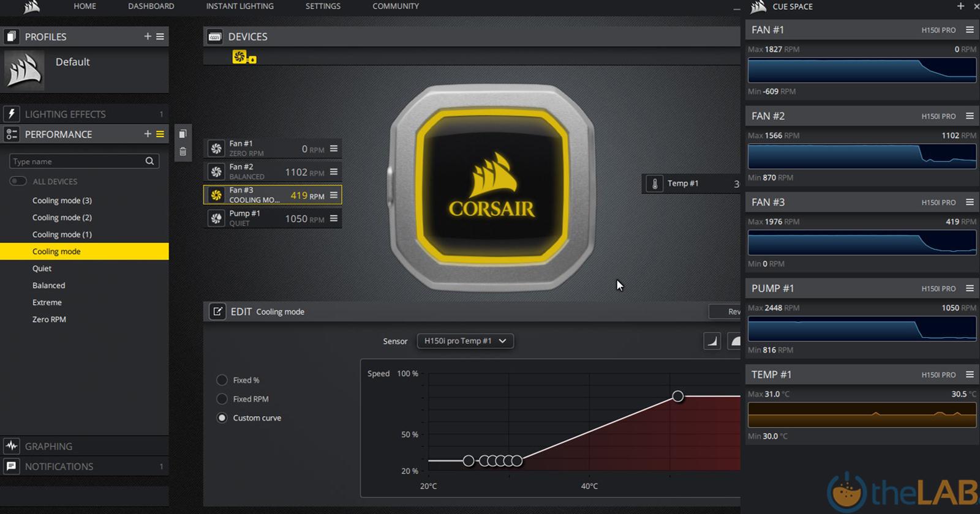Open the Sensor dropdown H150i pro Temp #1

coord(465,341)
